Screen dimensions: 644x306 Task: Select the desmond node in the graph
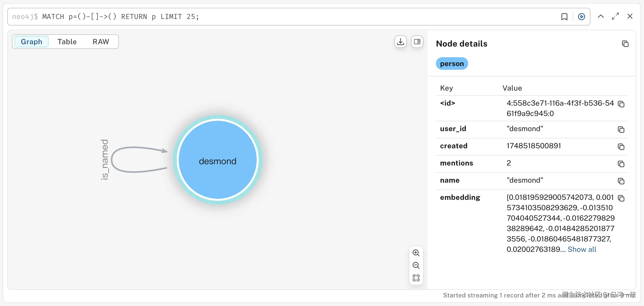[218, 160]
